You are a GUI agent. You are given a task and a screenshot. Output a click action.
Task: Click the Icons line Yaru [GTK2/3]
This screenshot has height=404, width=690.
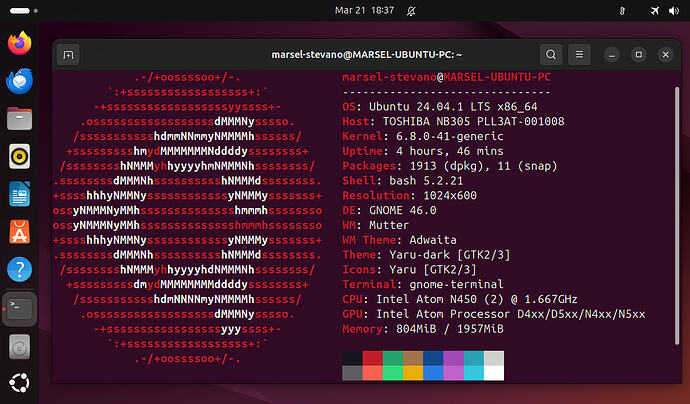click(x=409, y=269)
